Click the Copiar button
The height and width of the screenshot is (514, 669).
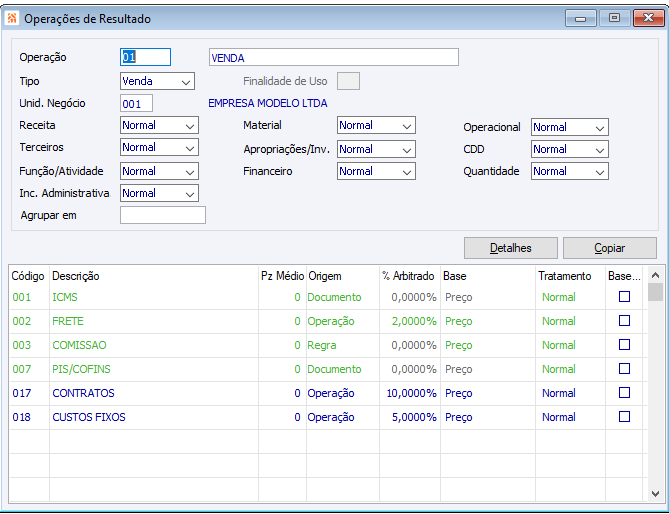pyautogui.click(x=609, y=248)
